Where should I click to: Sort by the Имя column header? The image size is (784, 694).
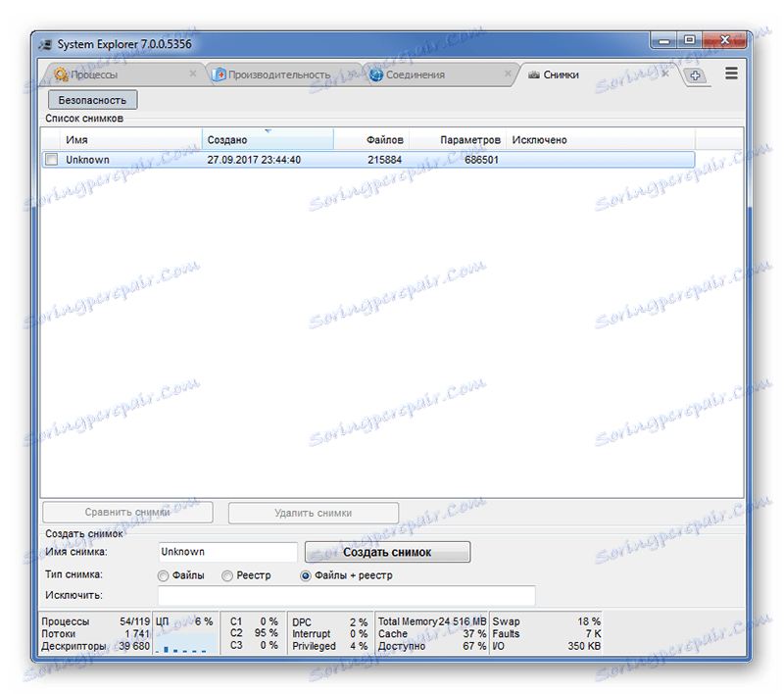pyautogui.click(x=131, y=139)
